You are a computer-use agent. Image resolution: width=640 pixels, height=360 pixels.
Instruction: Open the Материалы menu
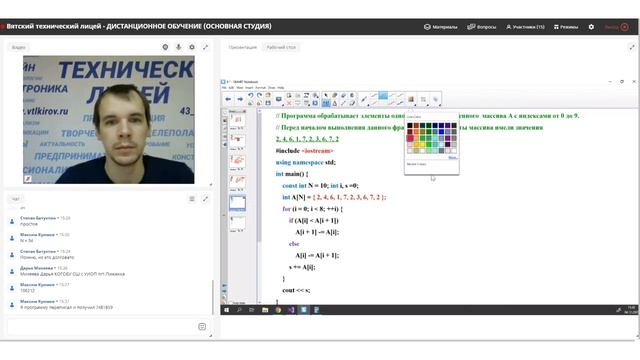[440, 27]
